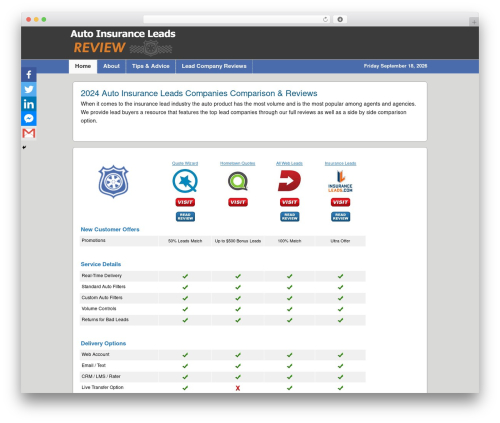Open Lead Company Reviews menu item
Viewport: 500px width, 423px height.
(x=214, y=66)
